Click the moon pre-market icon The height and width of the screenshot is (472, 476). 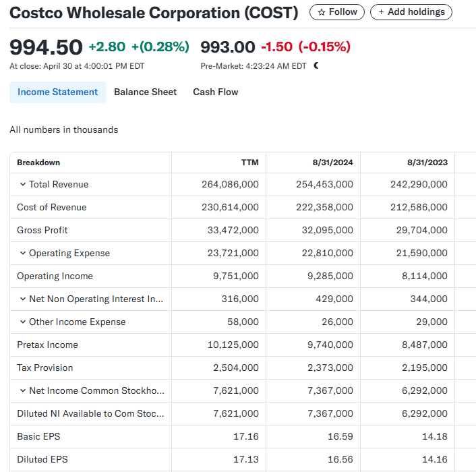point(316,65)
